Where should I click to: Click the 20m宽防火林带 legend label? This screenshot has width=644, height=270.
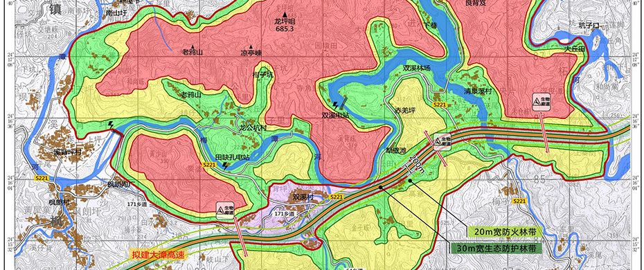(x=505, y=232)
